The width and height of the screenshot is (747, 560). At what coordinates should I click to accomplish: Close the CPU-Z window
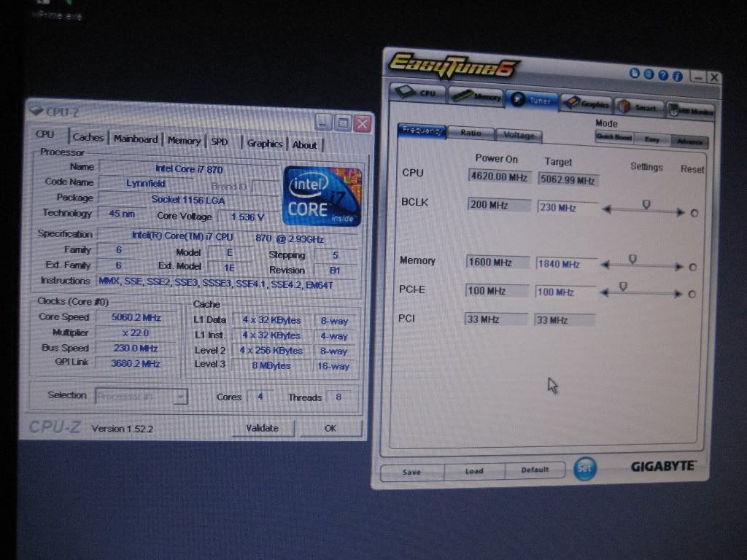point(363,124)
